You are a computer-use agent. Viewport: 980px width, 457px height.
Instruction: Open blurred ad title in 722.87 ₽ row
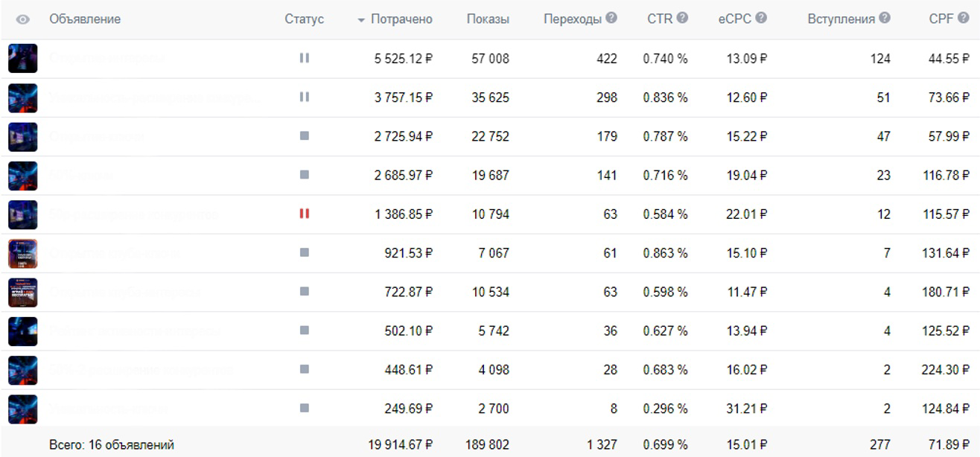[125, 293]
